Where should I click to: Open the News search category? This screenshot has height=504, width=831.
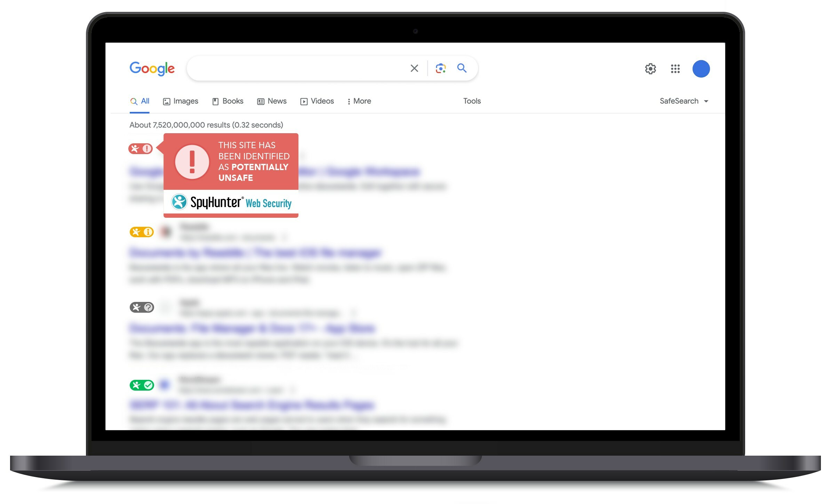coord(276,101)
